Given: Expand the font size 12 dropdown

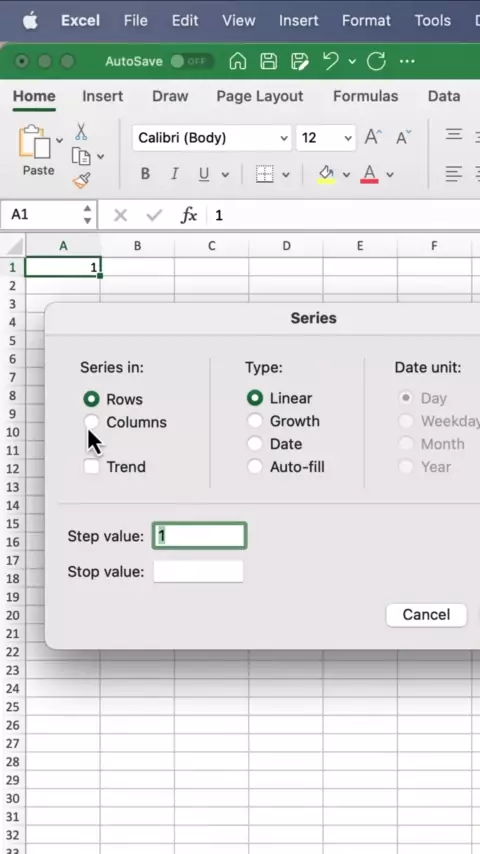Looking at the screenshot, I should [x=325, y=138].
